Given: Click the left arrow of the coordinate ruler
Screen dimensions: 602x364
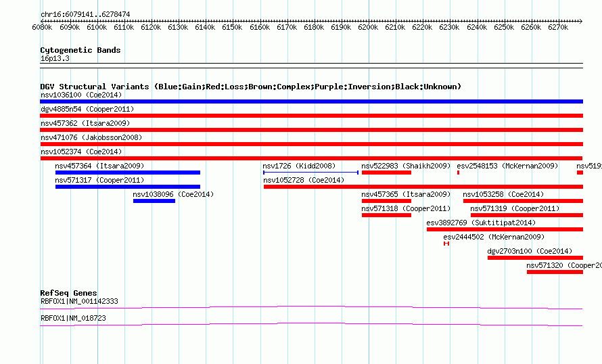Looking at the screenshot, I should [x=42, y=21].
